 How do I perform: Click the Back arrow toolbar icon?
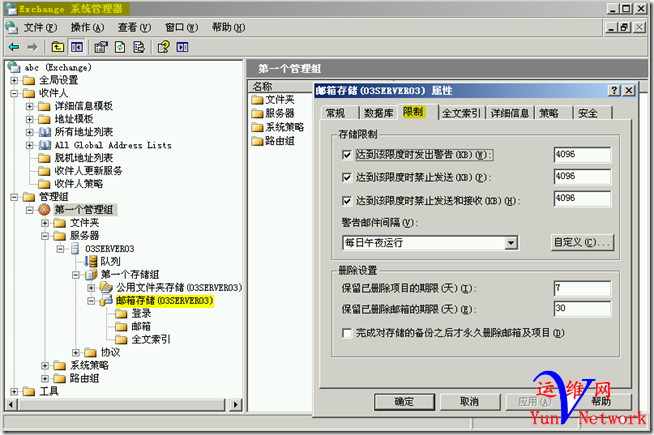coord(14,47)
